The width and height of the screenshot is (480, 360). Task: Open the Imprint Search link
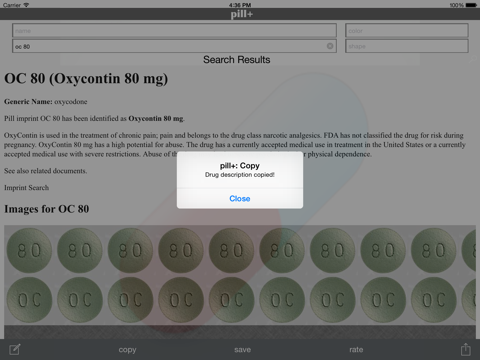coord(26,188)
